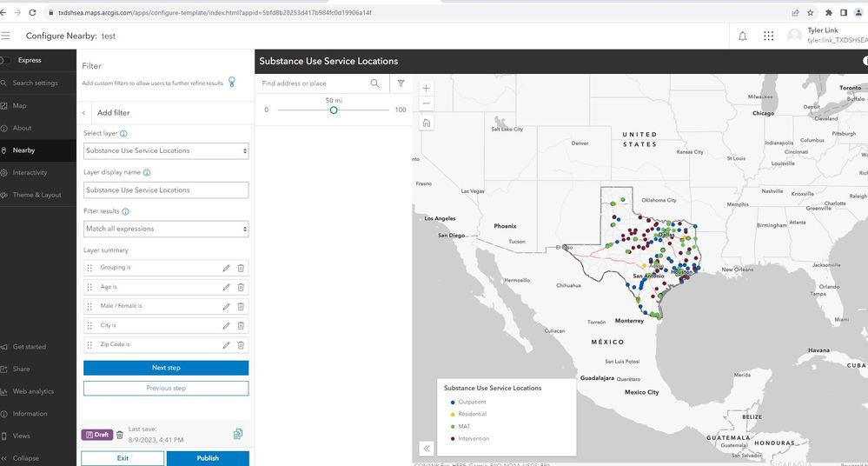Open the map filter funnel icon

point(401,83)
